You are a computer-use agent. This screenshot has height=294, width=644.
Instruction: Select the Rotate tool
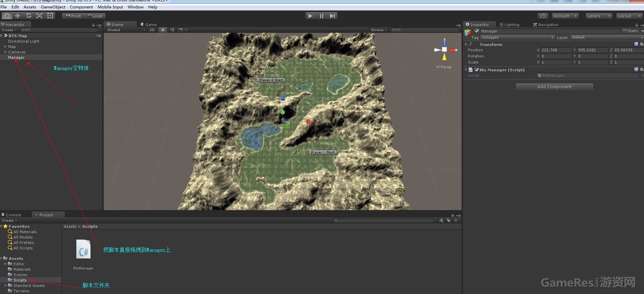[29, 16]
